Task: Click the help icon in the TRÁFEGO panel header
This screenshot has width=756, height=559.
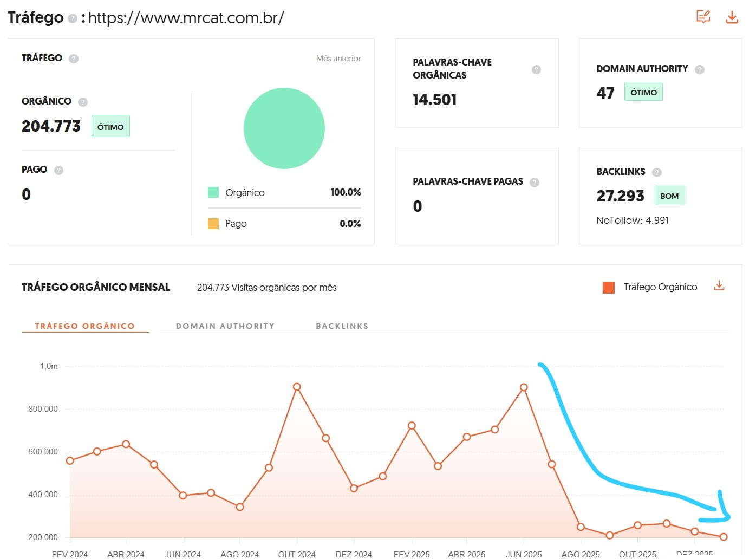Action: point(74,58)
